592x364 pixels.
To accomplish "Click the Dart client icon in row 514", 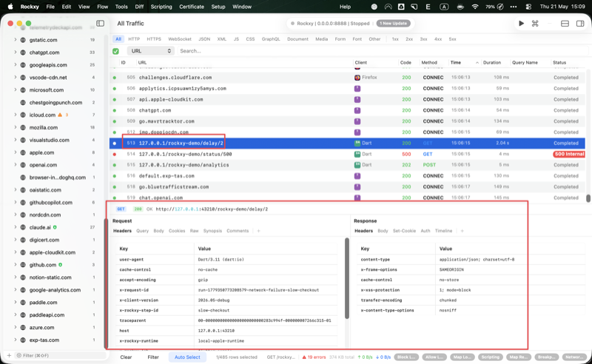I will pos(357,154).
